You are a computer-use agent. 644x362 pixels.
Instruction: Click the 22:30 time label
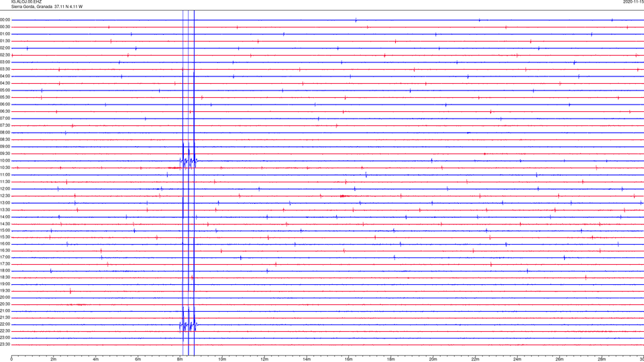coord(5,330)
